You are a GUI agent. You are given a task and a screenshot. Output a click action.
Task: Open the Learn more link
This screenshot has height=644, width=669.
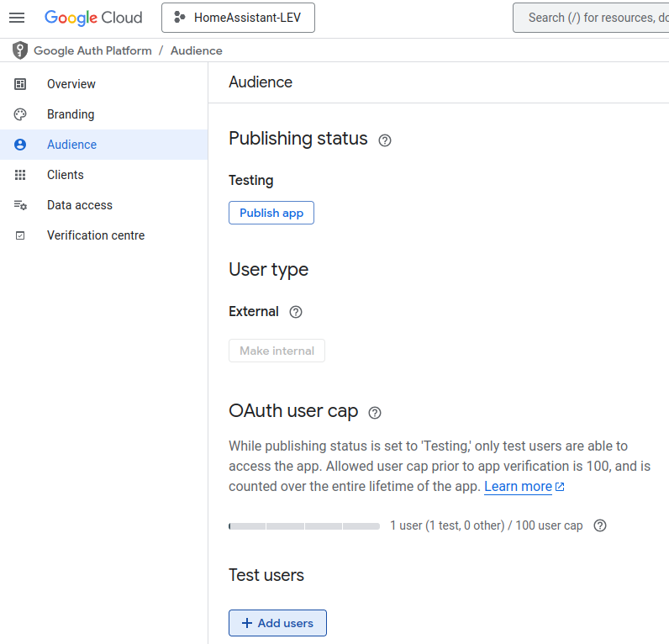[524, 487]
